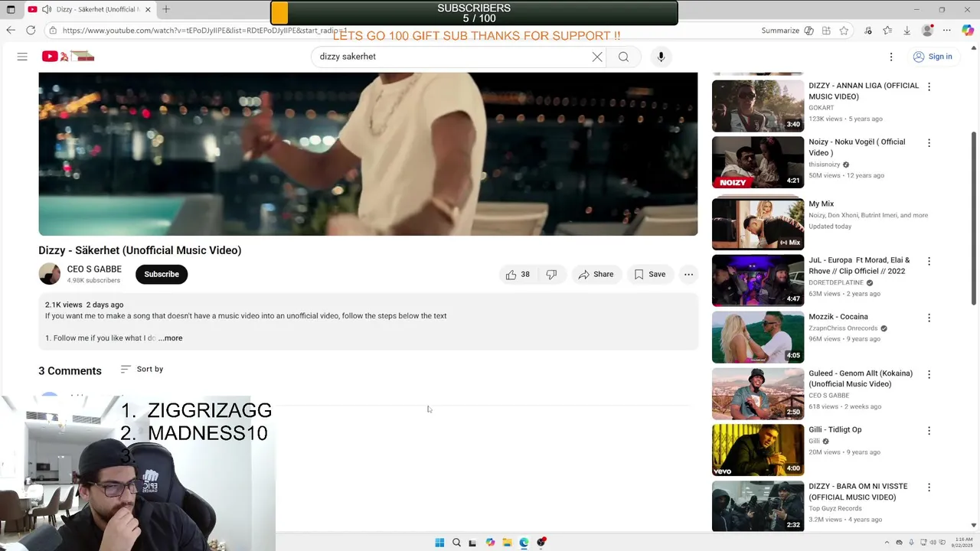Save the video to a playlist
This screenshot has width=980, height=551.
(649, 274)
